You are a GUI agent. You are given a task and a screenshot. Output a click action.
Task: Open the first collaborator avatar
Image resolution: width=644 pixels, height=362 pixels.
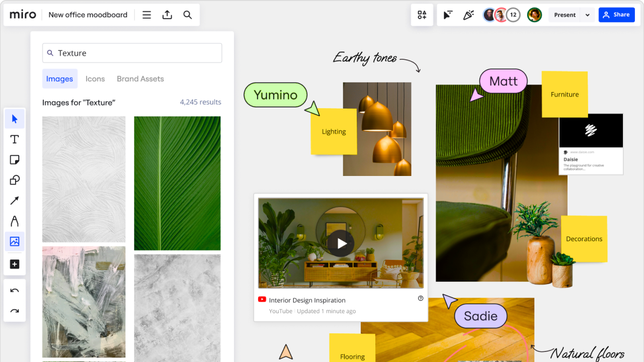(x=490, y=15)
